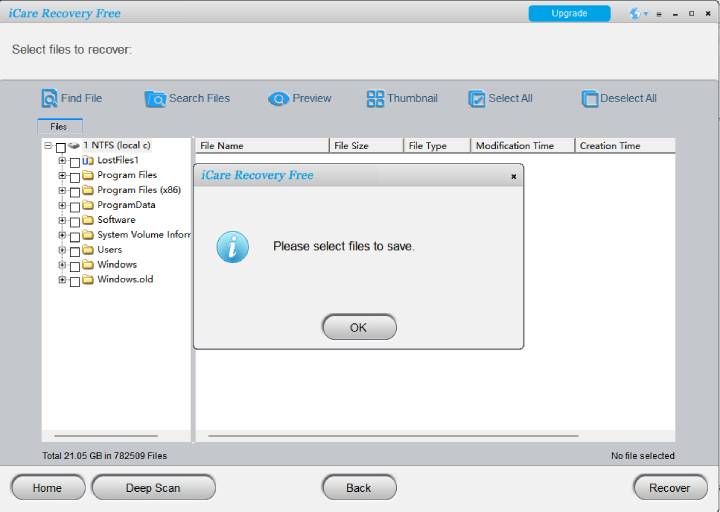Screen dimensions: 720x512
Task: Click the Windows.old folder icon
Action: [88, 280]
